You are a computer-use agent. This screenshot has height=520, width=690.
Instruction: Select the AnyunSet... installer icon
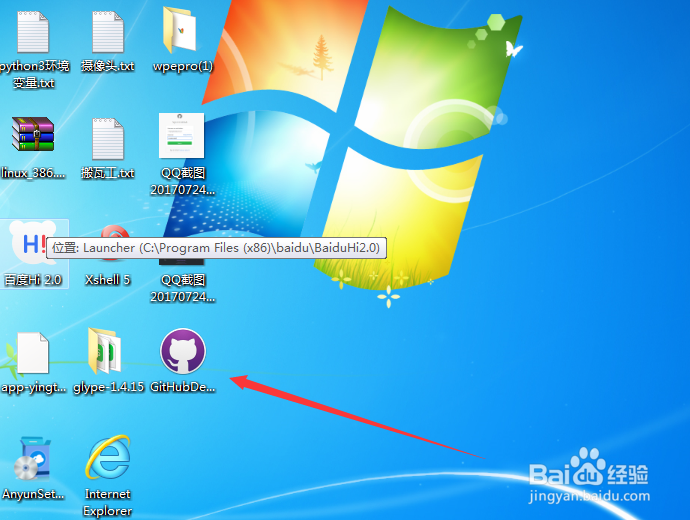click(32, 458)
